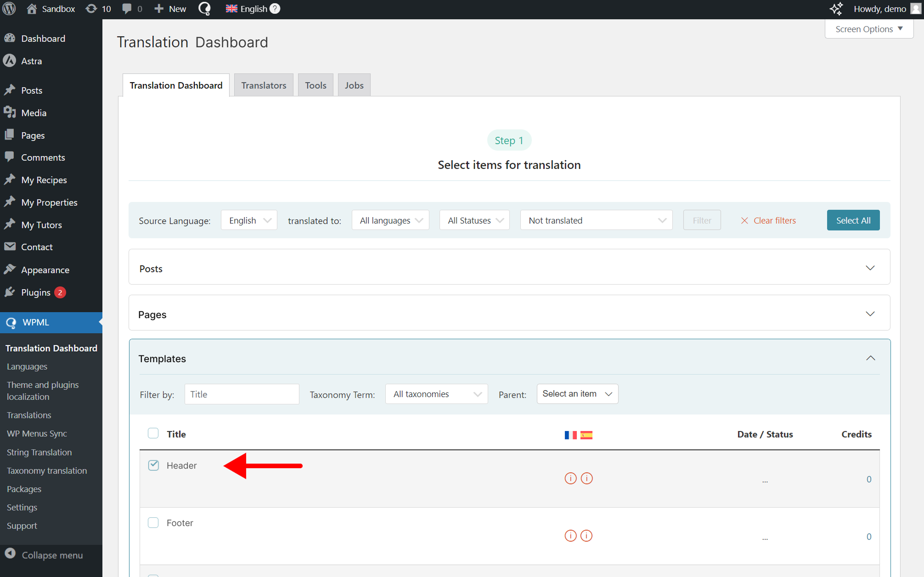Open the comments bubble icon in admin bar
The image size is (924, 577).
[127, 9]
